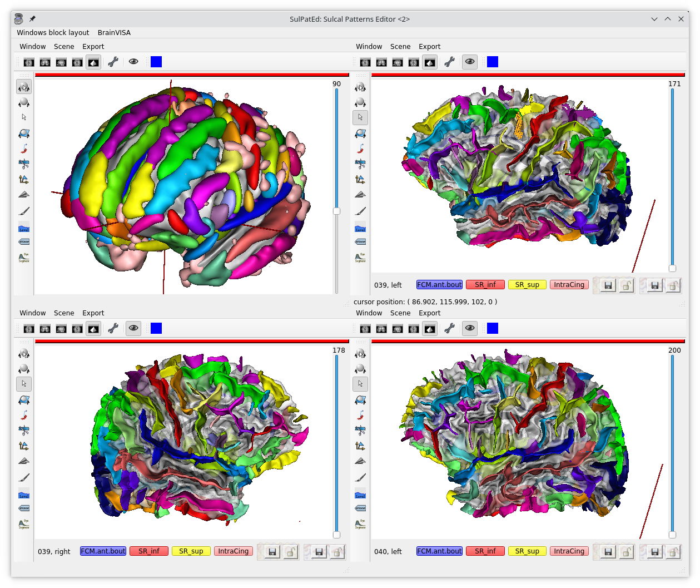Click the blue color swatch in 039 left toolbar
This screenshot has height=588, width=700.
pos(493,62)
